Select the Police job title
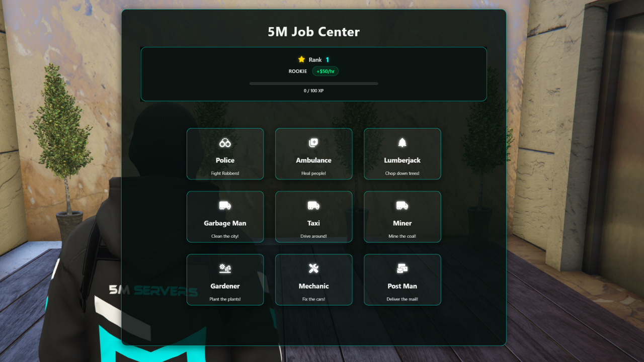This screenshot has height=362, width=644. click(x=225, y=160)
